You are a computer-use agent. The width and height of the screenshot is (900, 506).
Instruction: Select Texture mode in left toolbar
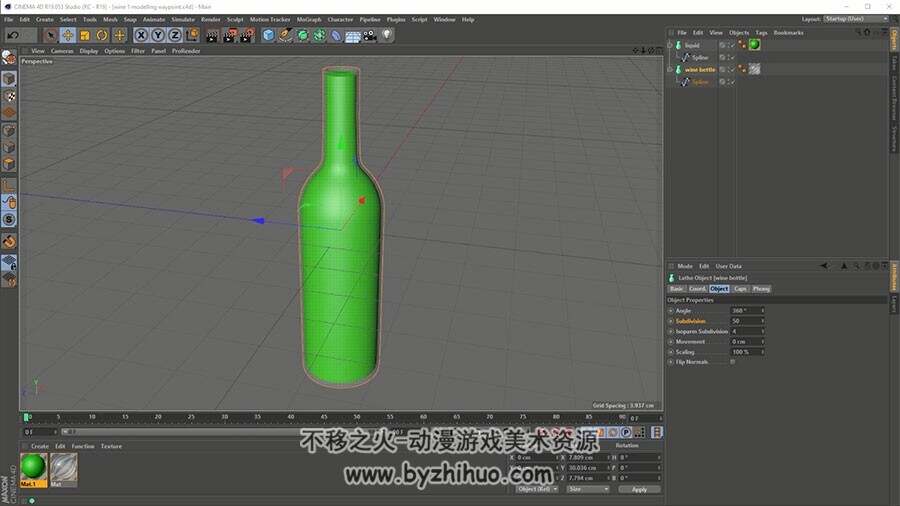click(9, 96)
